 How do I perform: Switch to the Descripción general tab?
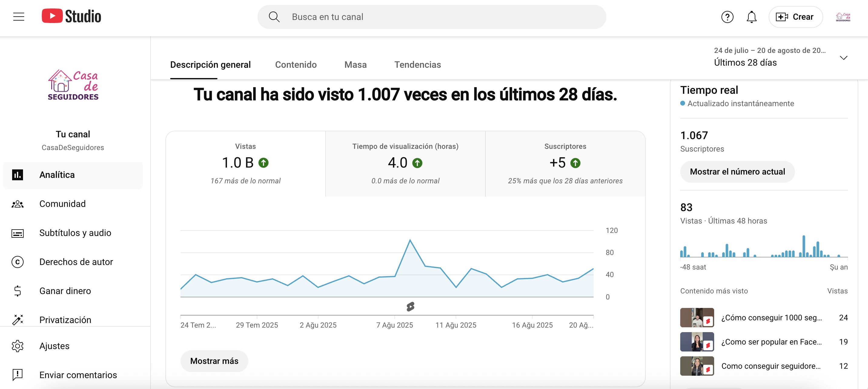click(x=210, y=65)
